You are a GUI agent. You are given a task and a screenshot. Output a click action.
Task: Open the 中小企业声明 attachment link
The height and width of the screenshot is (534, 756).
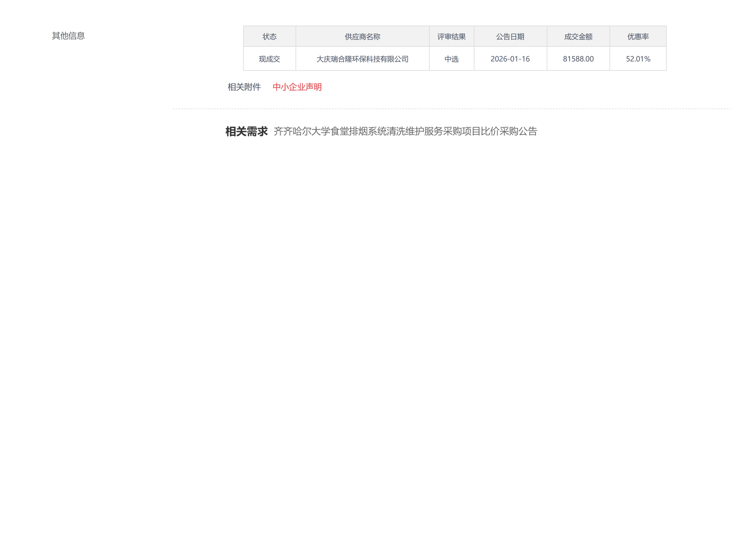click(297, 87)
